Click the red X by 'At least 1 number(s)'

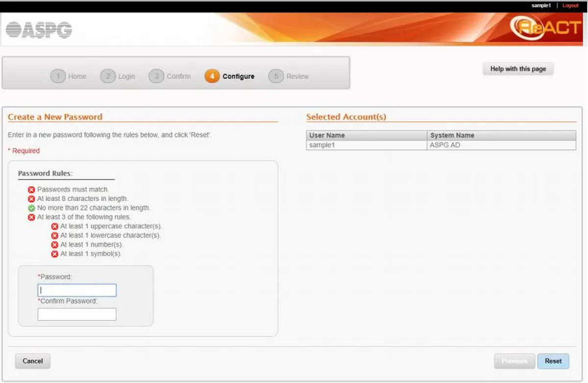(x=55, y=245)
